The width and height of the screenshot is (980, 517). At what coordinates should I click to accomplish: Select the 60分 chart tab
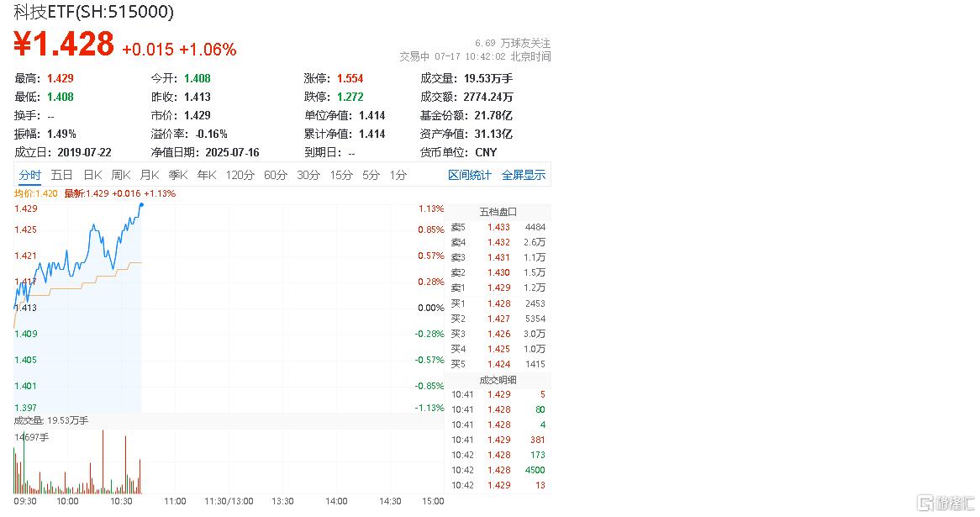[x=275, y=175]
